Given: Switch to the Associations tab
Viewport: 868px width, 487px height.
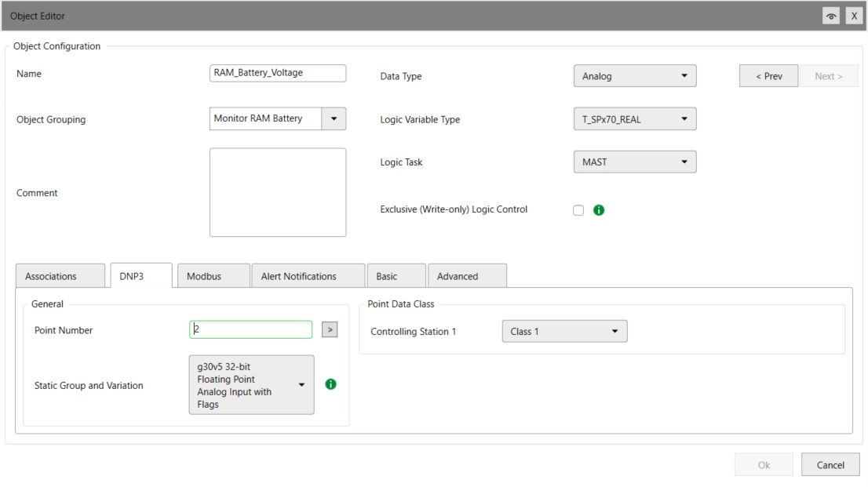Looking at the screenshot, I should coord(60,276).
